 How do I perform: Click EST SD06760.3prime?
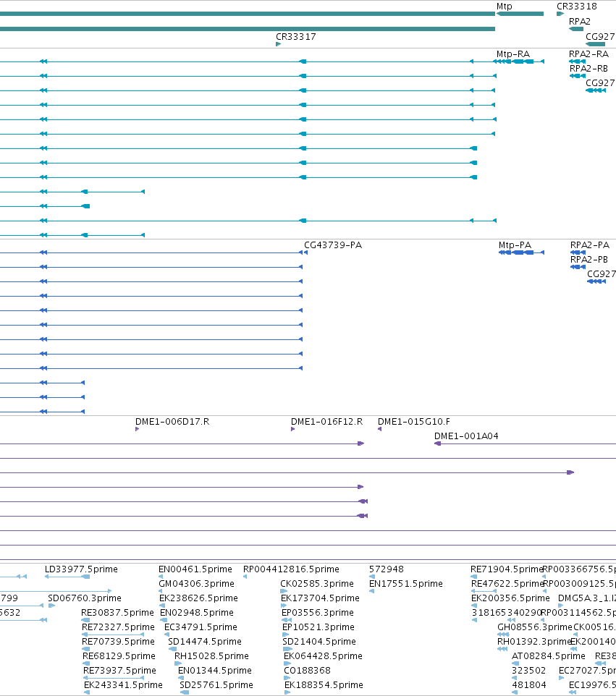coord(85,598)
